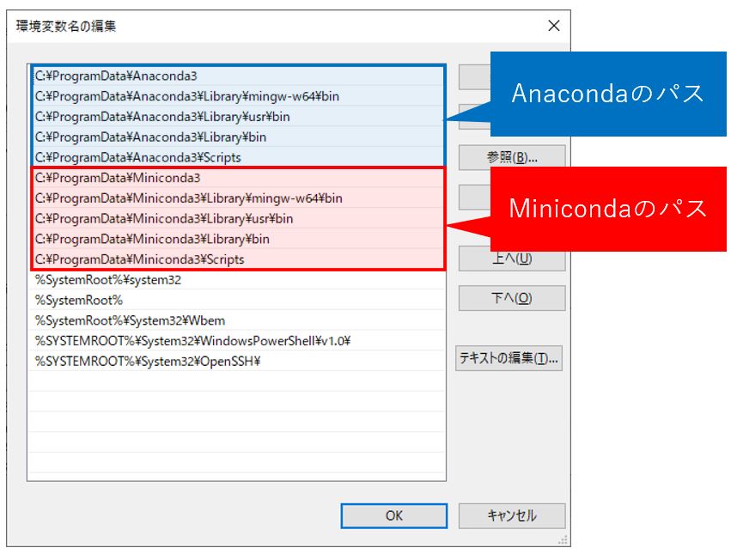The height and width of the screenshot is (560, 737).
Task: Move entry down with 下へ(O)
Action: pos(512,298)
